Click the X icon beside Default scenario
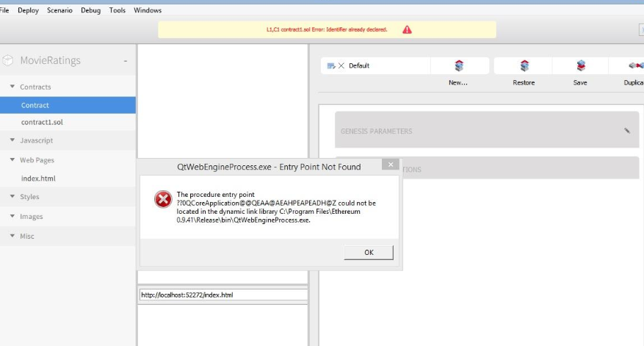The height and width of the screenshot is (346, 644). point(341,66)
